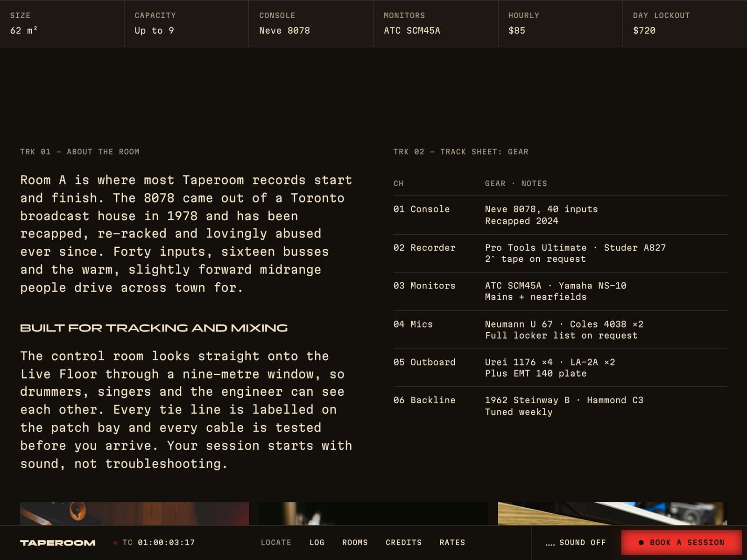Click '1962 Steinway B · Hammond C3' entry
Screen dimensions: 747x560
(564, 400)
